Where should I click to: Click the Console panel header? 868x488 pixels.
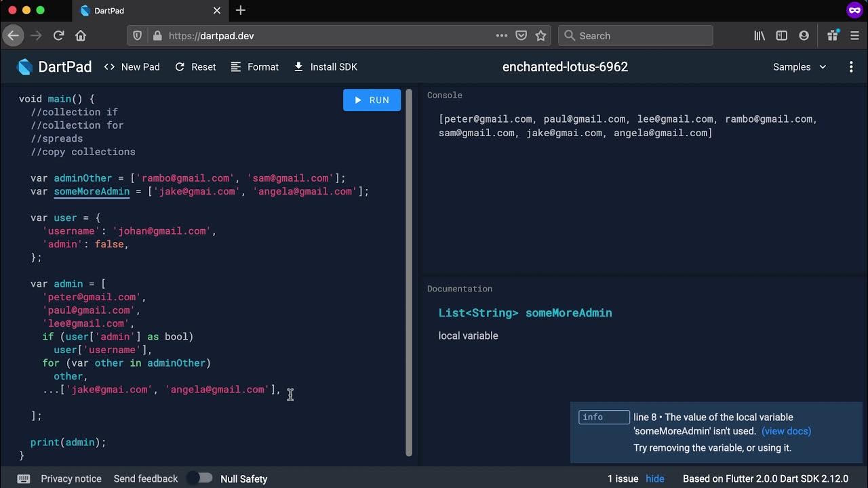pyautogui.click(x=445, y=96)
